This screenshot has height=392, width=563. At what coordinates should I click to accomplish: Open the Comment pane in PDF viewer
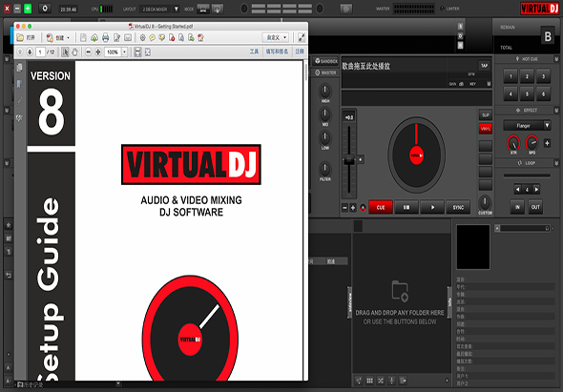coord(300,52)
